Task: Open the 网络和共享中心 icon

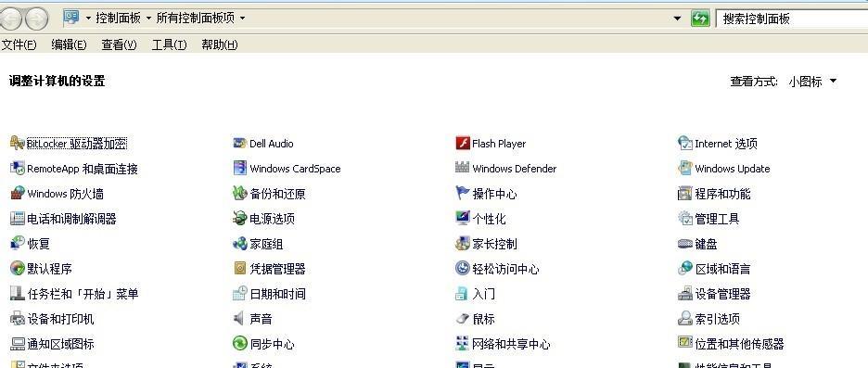Action: (x=462, y=344)
